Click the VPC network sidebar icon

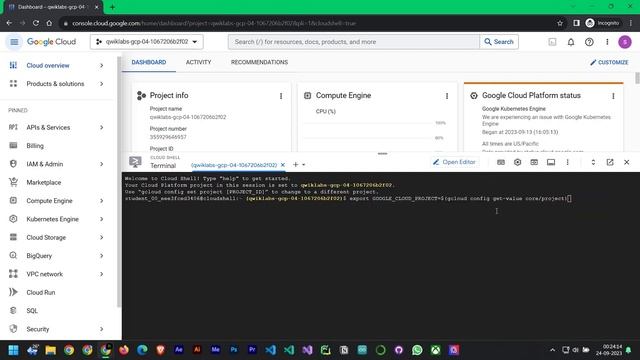point(13,274)
